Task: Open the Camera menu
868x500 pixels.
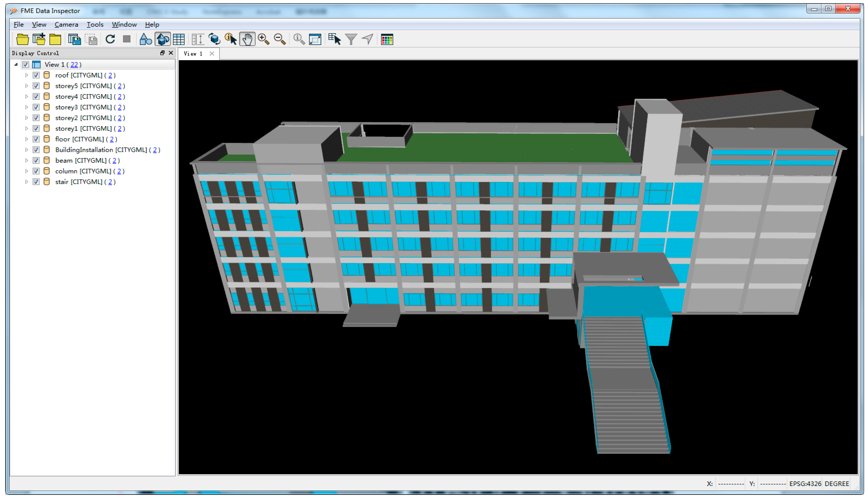Action: pos(66,24)
